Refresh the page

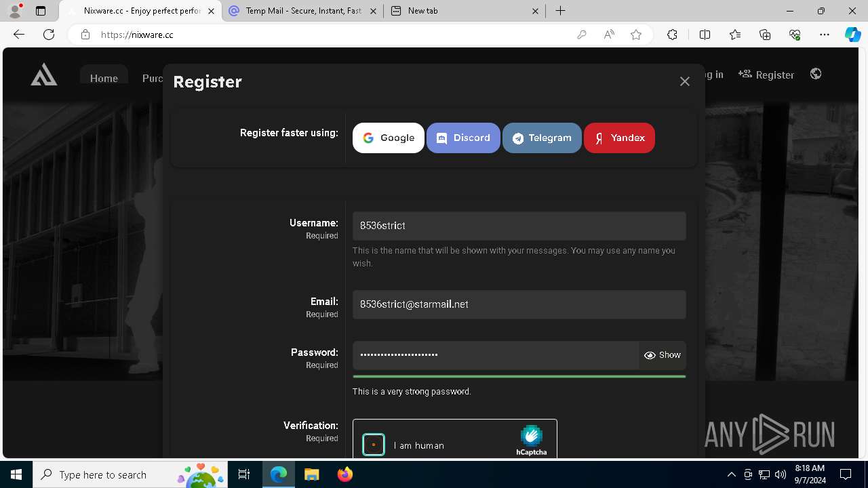pyautogui.click(x=49, y=35)
